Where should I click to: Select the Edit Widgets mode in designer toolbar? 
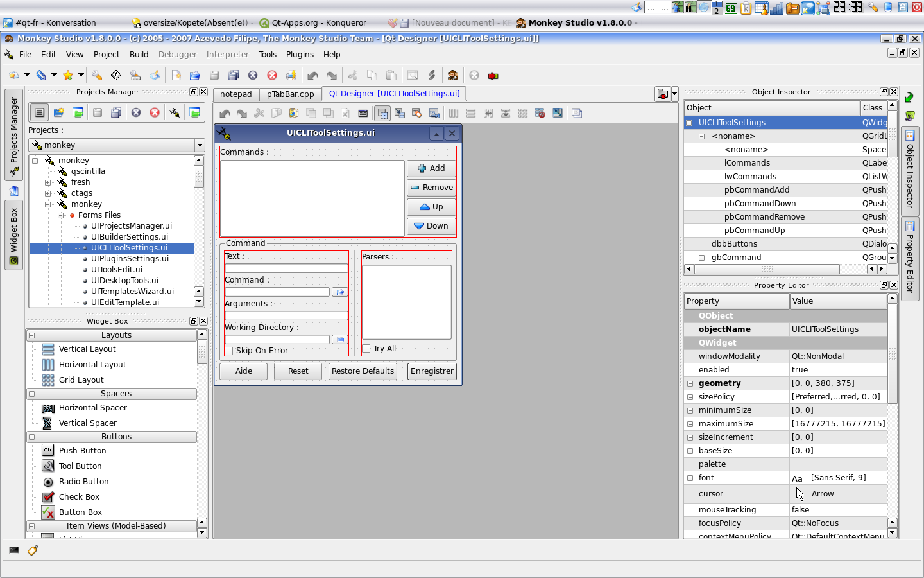(382, 113)
